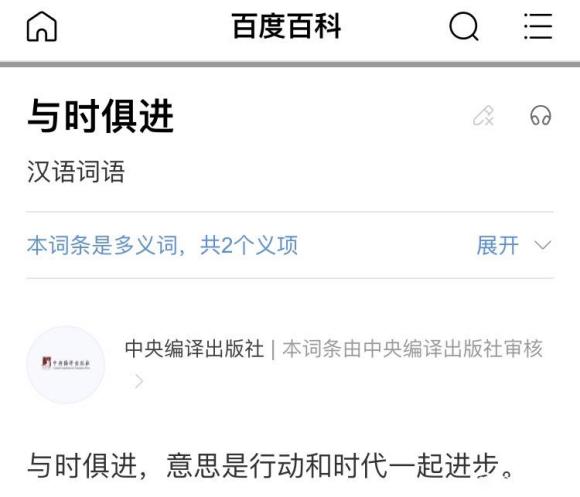Viewport: 580px width, 497px height.
Task: Open search with the magnifier icon
Action: point(464,26)
